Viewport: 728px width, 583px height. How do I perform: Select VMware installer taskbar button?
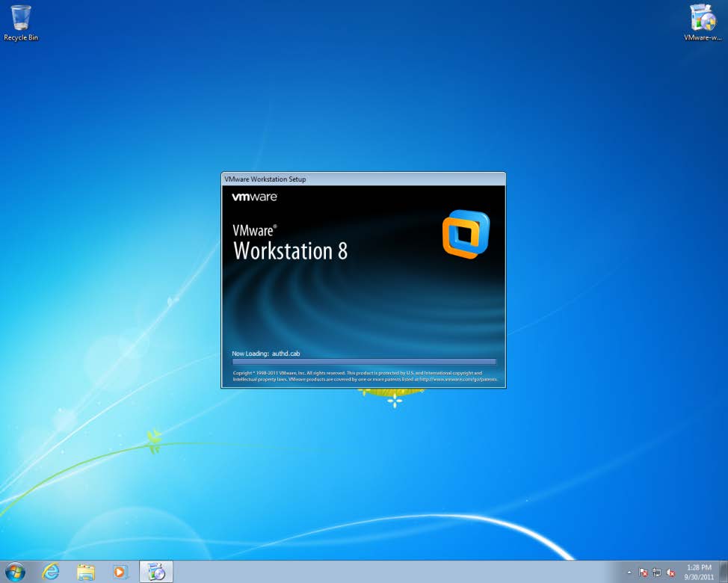click(156, 572)
